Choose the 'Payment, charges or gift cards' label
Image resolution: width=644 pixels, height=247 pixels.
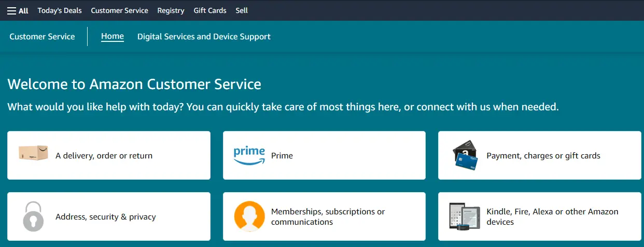(x=543, y=155)
